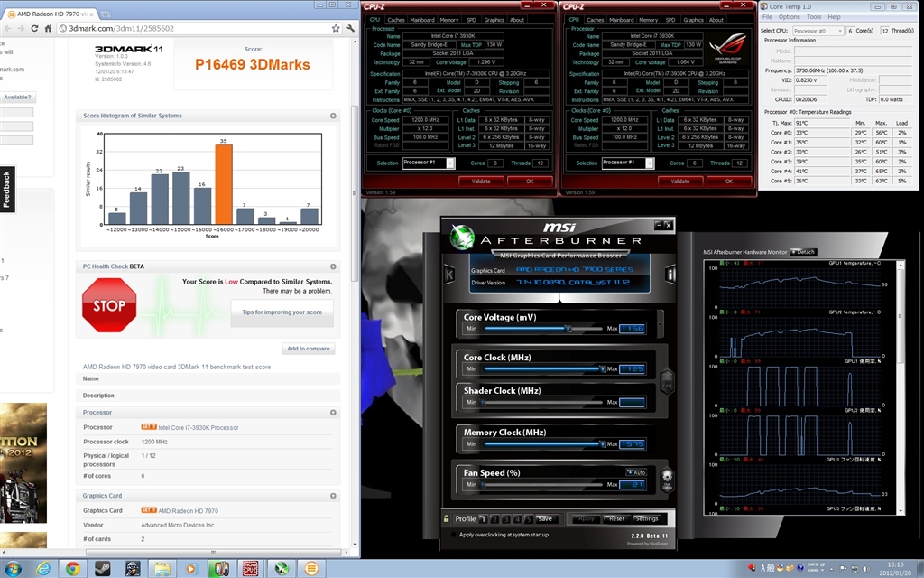Viewport: 924px width, 578px height.
Task: Open Windows Explorer folder from the taskbar
Action: pyautogui.click(x=162, y=569)
